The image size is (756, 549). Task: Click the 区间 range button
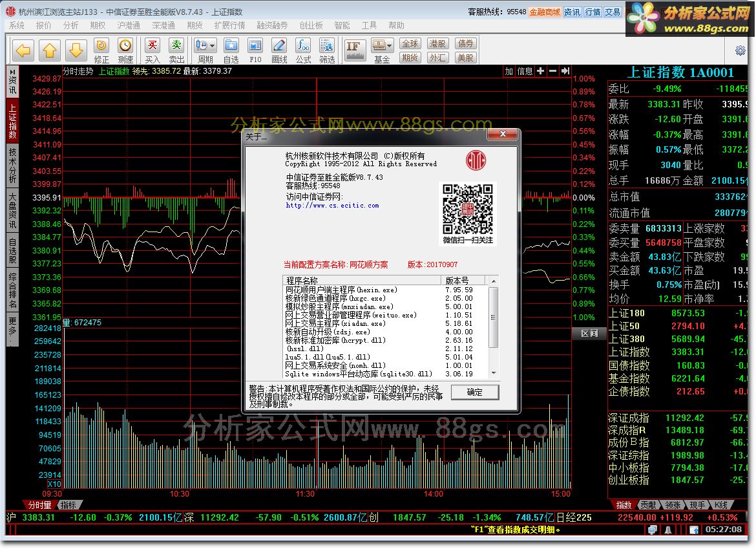click(589, 334)
